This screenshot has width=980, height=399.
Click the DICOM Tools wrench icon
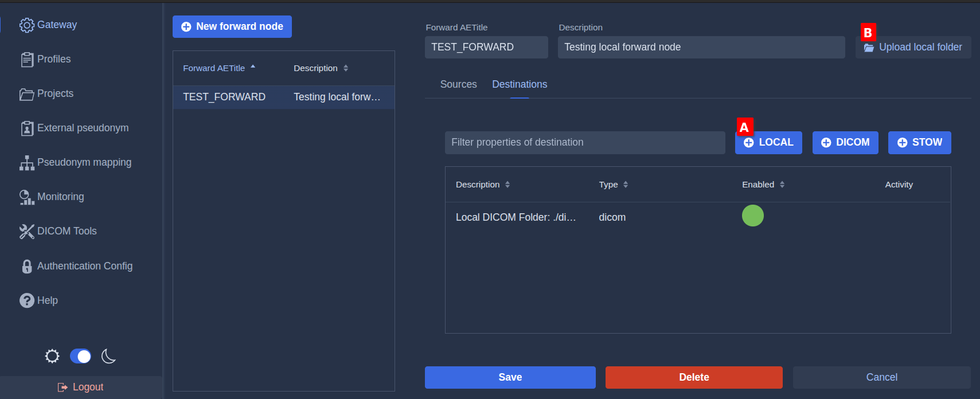pos(26,232)
